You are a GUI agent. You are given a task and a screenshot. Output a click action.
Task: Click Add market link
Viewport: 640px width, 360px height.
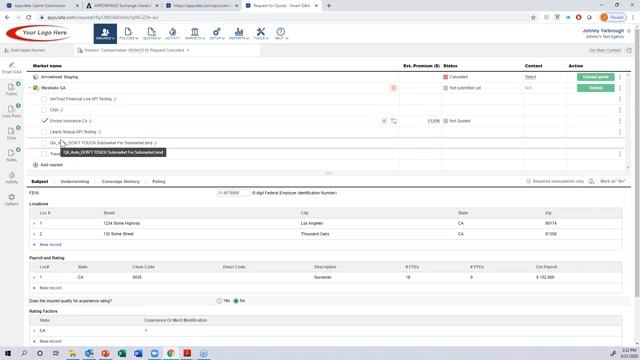pyautogui.click(x=48, y=165)
